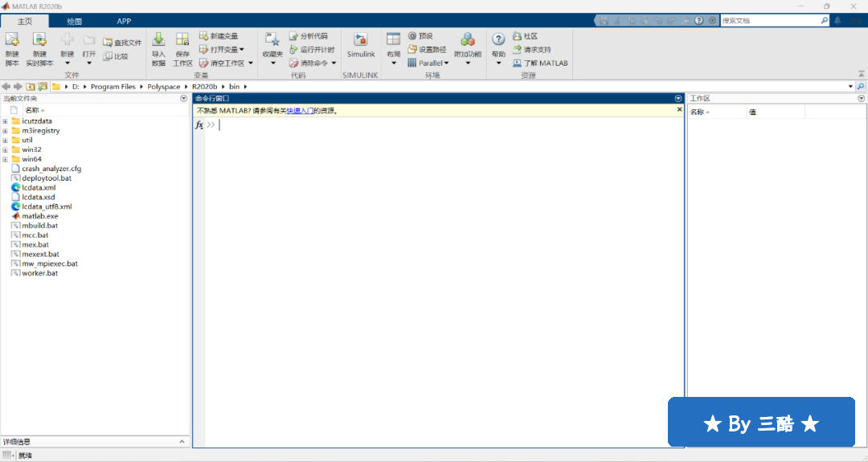Click Run and Time (运行并计时)

[x=312, y=50]
